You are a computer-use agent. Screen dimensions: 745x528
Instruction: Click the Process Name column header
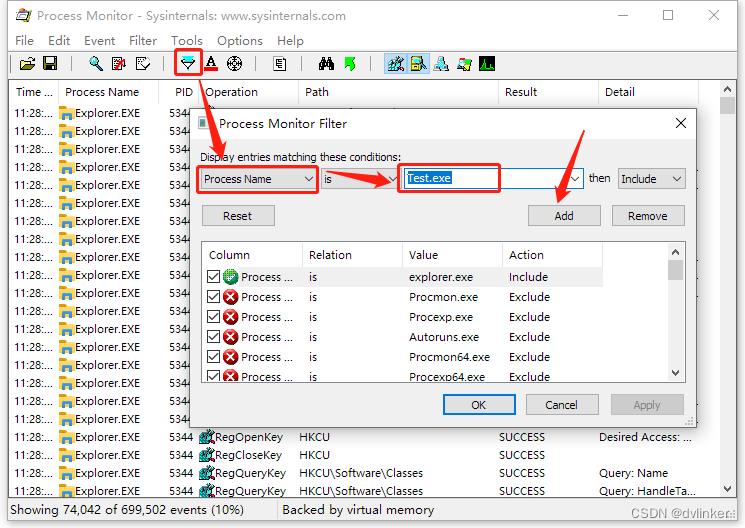(x=108, y=92)
